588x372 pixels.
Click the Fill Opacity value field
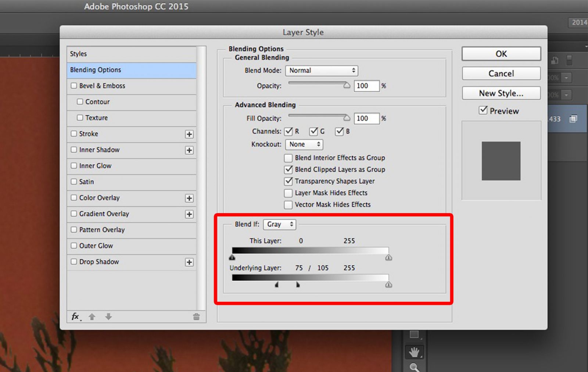click(366, 118)
